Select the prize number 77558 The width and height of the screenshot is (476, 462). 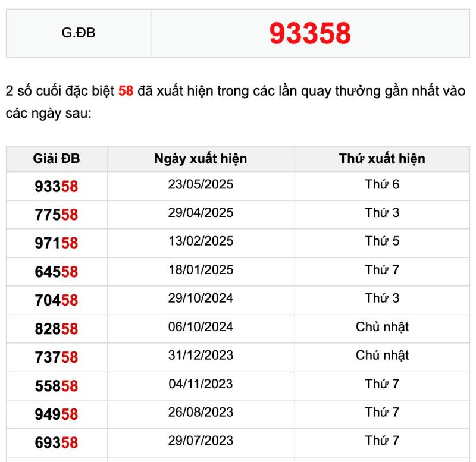(57, 215)
